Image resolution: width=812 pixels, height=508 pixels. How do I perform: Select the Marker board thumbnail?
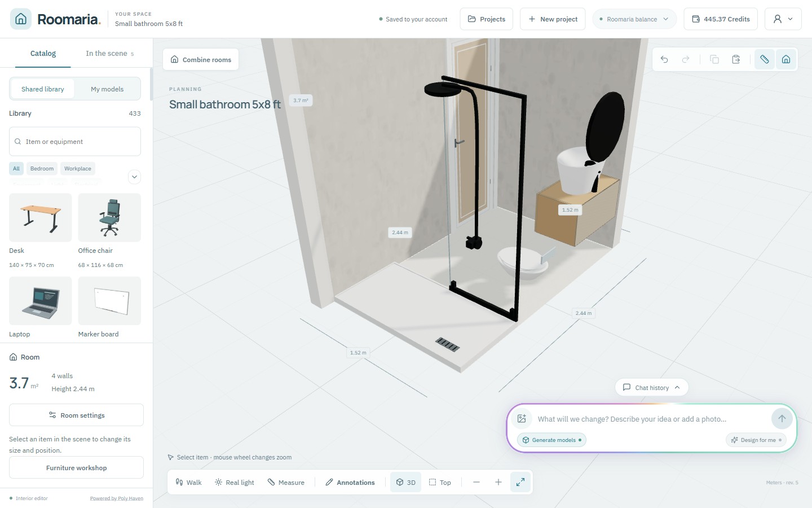click(109, 301)
